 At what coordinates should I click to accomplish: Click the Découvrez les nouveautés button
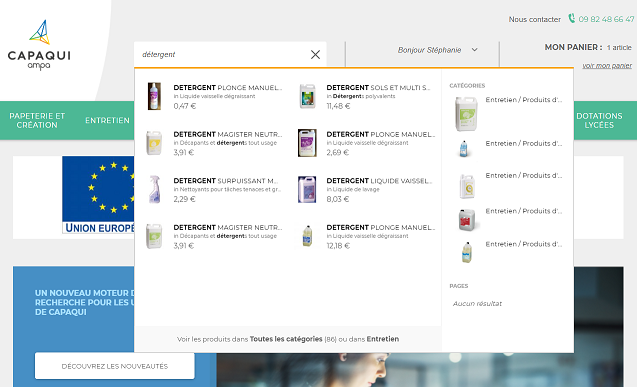click(115, 366)
